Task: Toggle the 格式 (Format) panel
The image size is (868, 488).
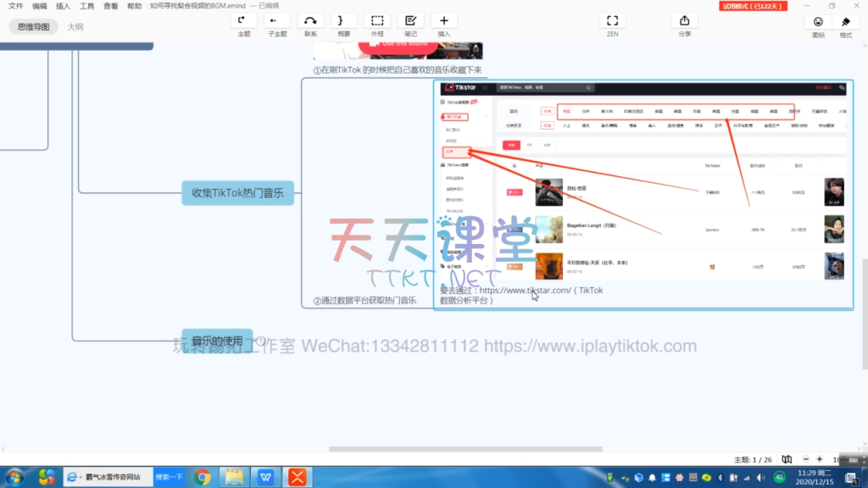Action: (x=845, y=22)
